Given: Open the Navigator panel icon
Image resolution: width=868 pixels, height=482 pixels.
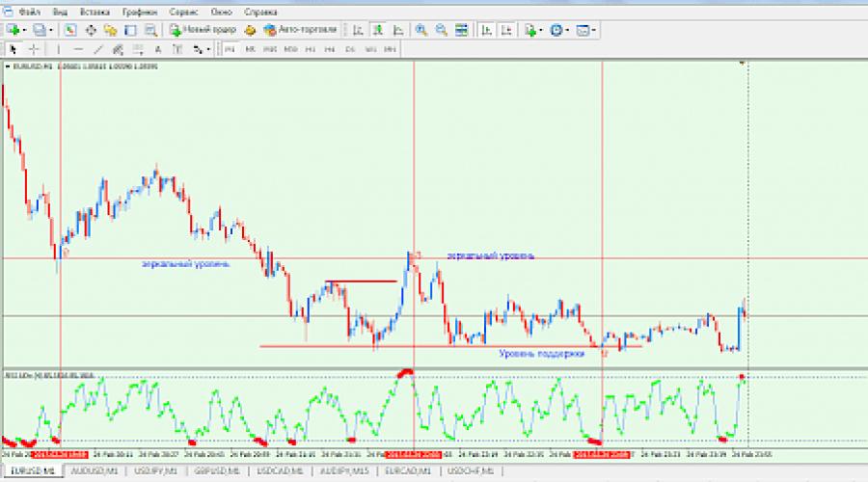Looking at the screenshot, I should tap(110, 30).
